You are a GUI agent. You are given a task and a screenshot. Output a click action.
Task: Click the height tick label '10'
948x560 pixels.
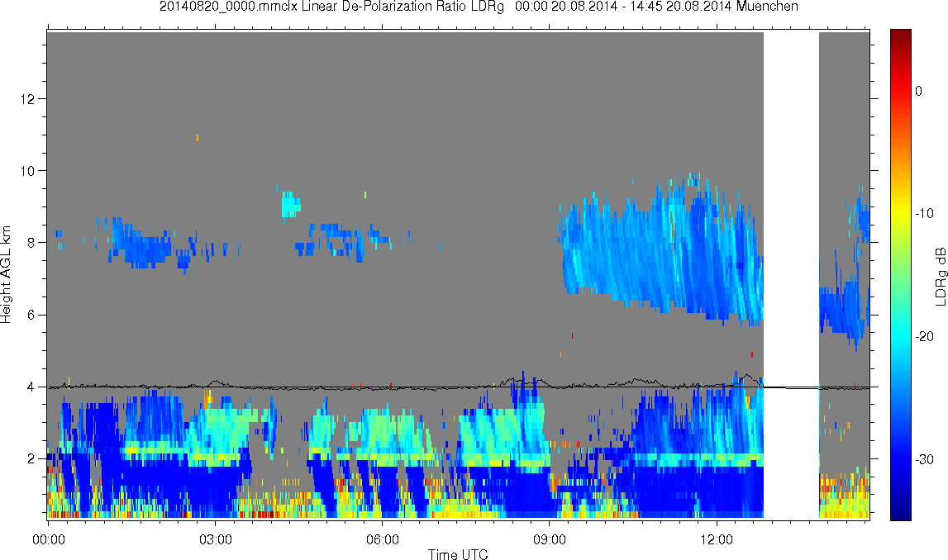28,171
